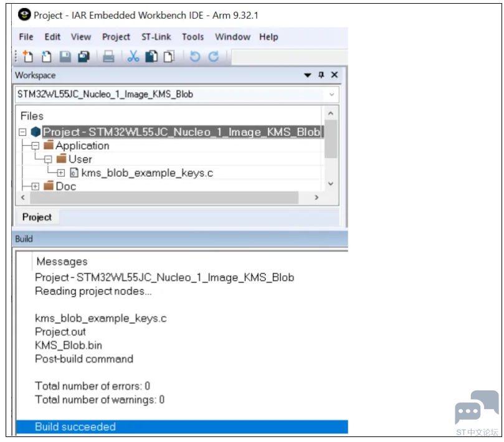Click kms_blob_example_keys.c in build messages
The width and height of the screenshot is (504, 442).
(100, 318)
